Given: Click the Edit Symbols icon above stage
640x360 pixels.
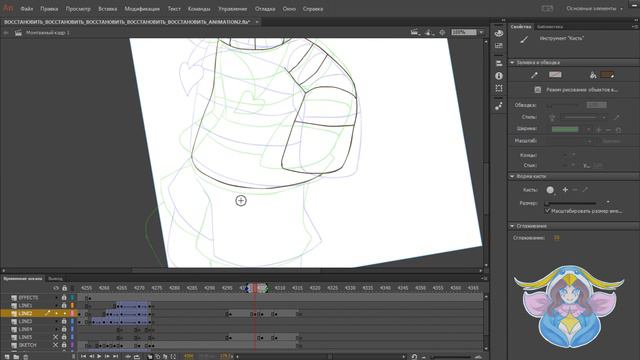Looking at the screenshot, I should [429, 32].
